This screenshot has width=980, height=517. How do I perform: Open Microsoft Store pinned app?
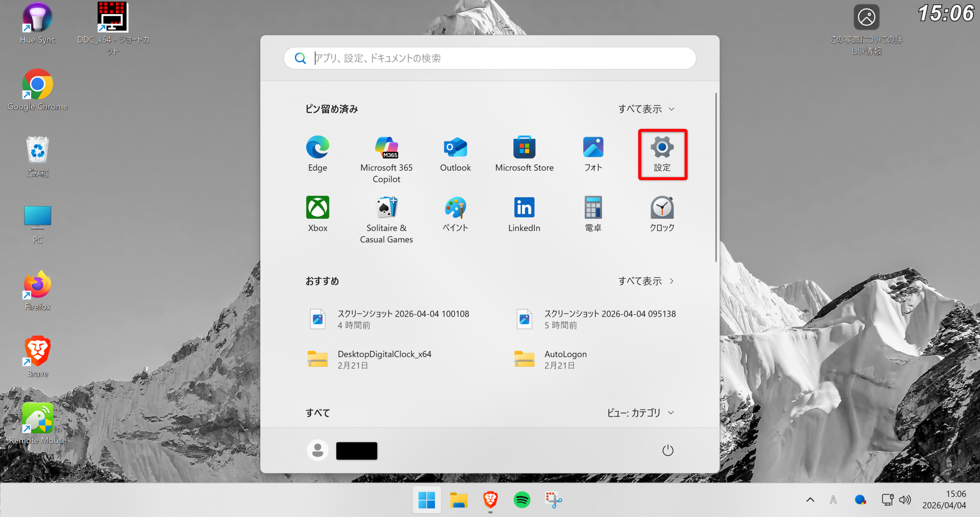[x=524, y=154]
